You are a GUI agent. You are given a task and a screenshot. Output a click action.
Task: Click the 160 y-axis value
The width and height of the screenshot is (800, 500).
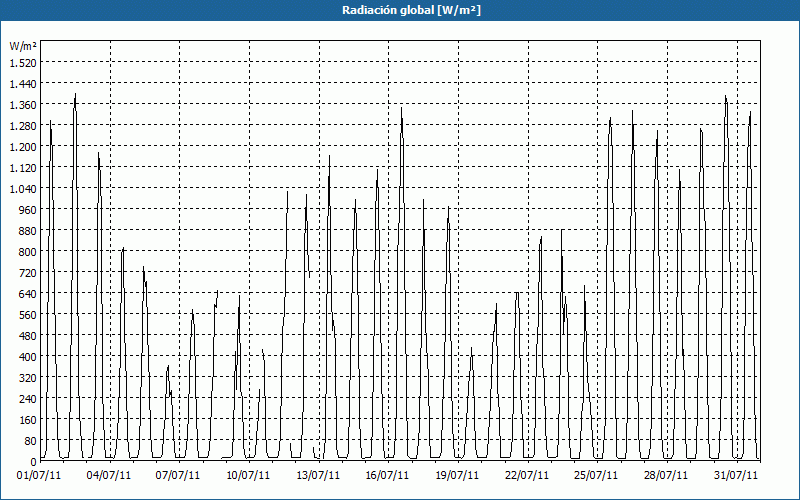[28, 420]
